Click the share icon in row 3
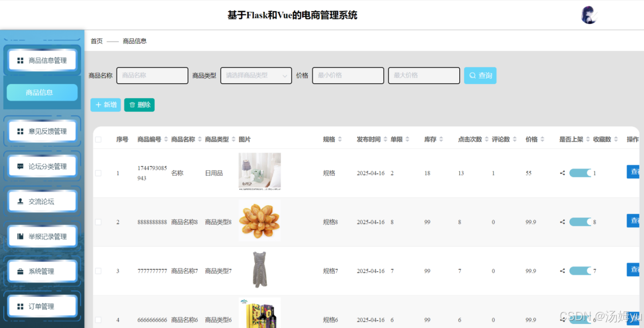The height and width of the screenshot is (328, 644). coord(563,271)
